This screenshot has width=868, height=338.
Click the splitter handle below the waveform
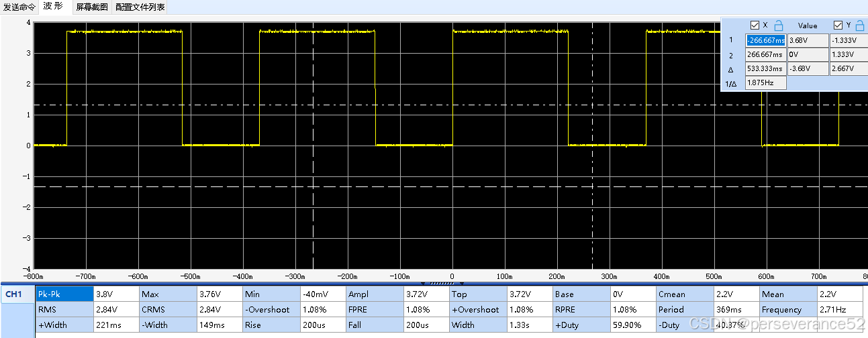[x=442, y=283]
